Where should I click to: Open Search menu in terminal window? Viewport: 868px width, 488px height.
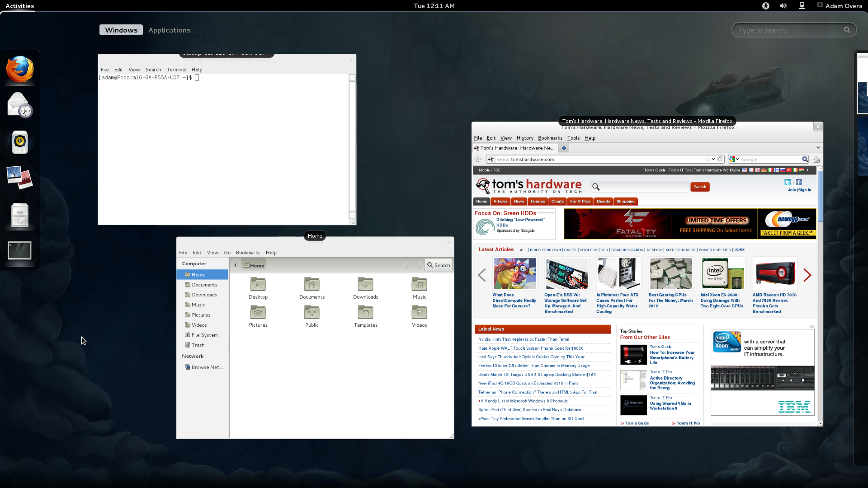153,70
